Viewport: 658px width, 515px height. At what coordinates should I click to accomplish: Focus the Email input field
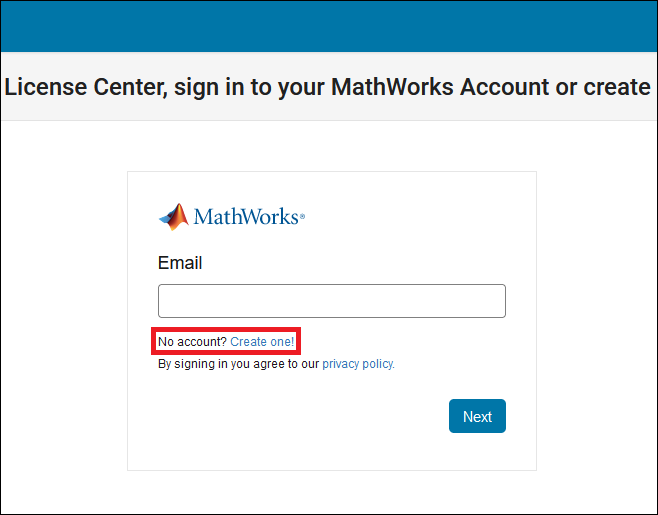point(331,301)
